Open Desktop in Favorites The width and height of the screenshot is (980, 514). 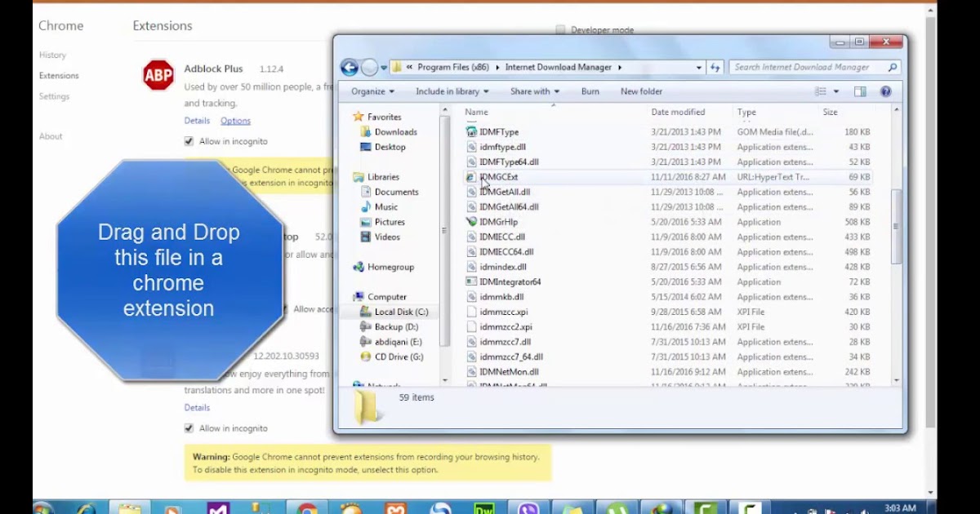coord(390,147)
